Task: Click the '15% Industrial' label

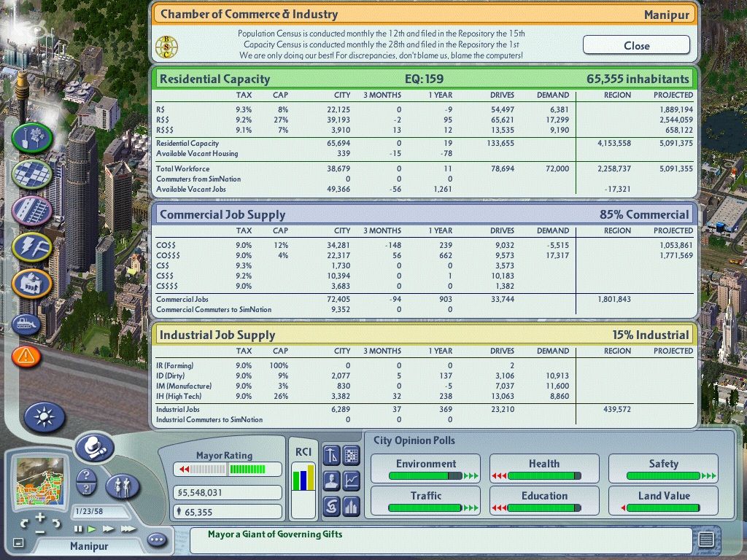Action: click(x=650, y=335)
